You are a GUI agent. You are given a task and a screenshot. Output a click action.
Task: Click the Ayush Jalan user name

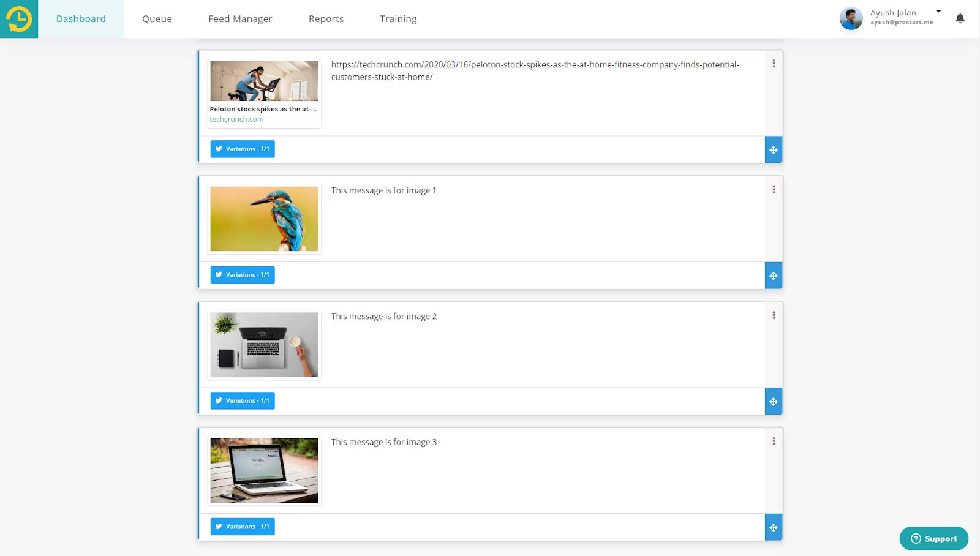point(893,12)
